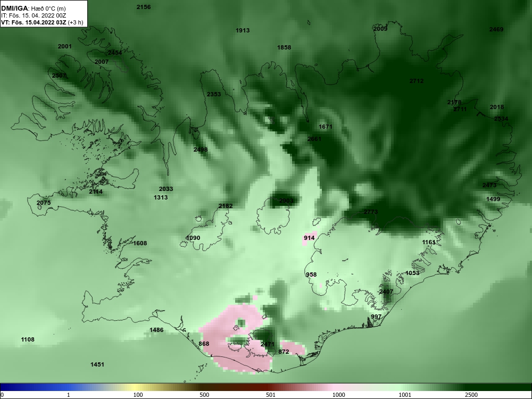This screenshot has height=399, width=532.
Task: Click the 1671 height label
Action: coord(326,127)
